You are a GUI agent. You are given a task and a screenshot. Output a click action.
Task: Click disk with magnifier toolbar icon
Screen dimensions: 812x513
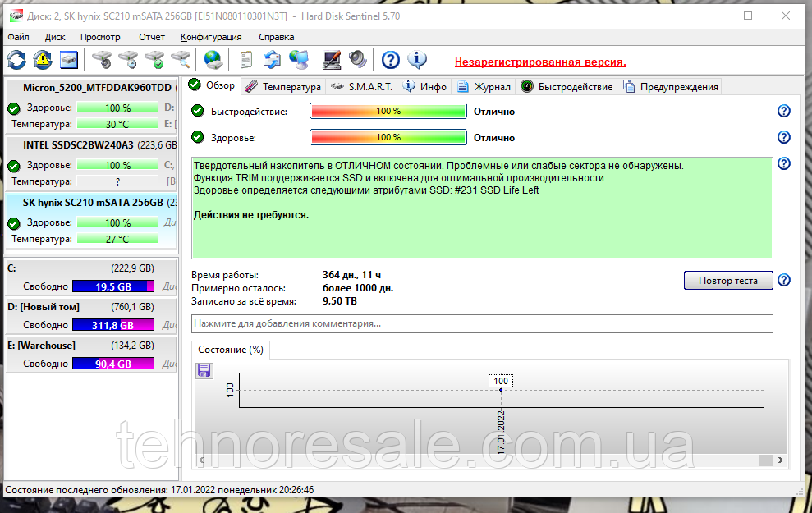click(181, 60)
